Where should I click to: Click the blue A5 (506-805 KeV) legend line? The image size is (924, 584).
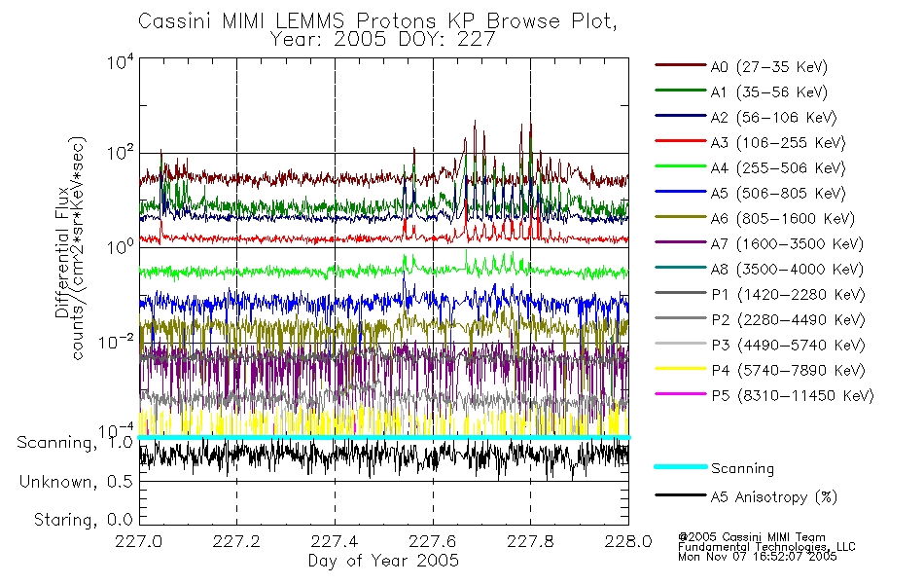(680, 192)
